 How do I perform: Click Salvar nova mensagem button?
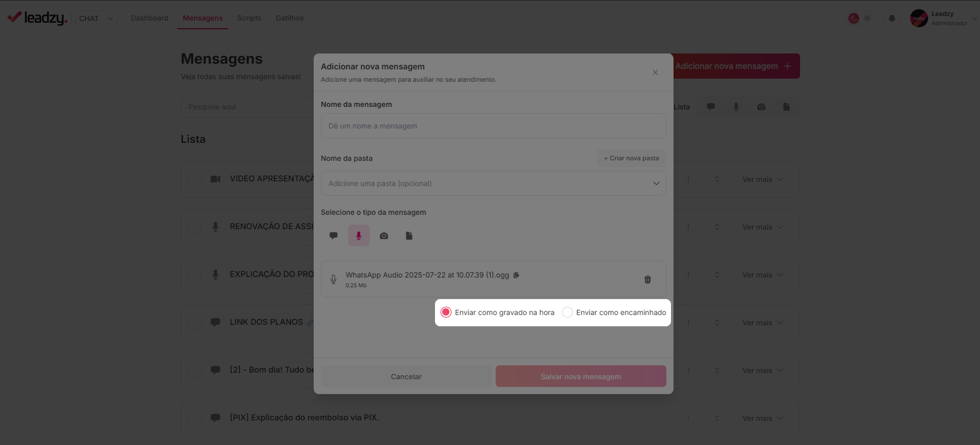coord(581,377)
